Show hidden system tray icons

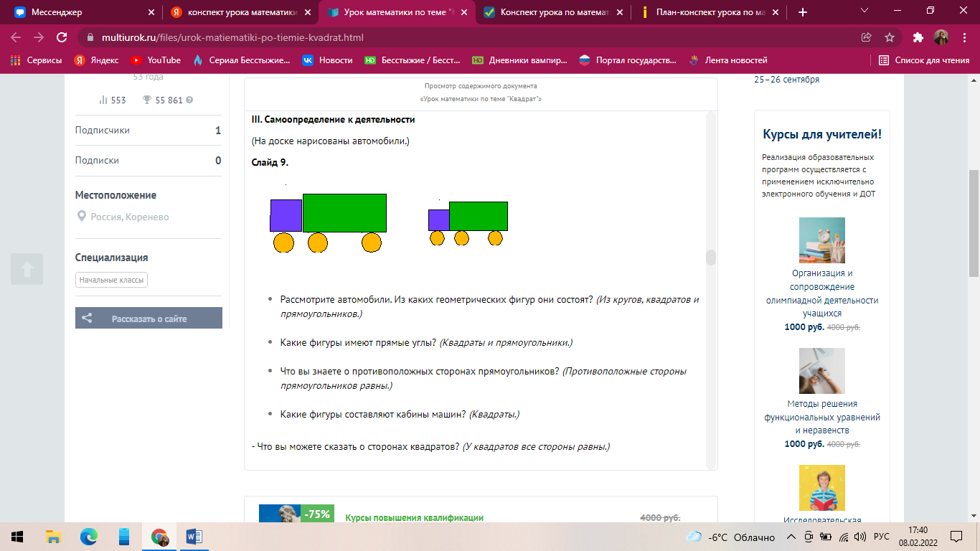(x=791, y=537)
